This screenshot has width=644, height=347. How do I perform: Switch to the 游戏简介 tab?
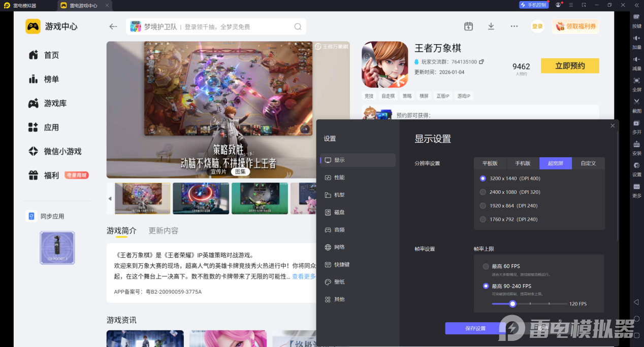tap(121, 231)
